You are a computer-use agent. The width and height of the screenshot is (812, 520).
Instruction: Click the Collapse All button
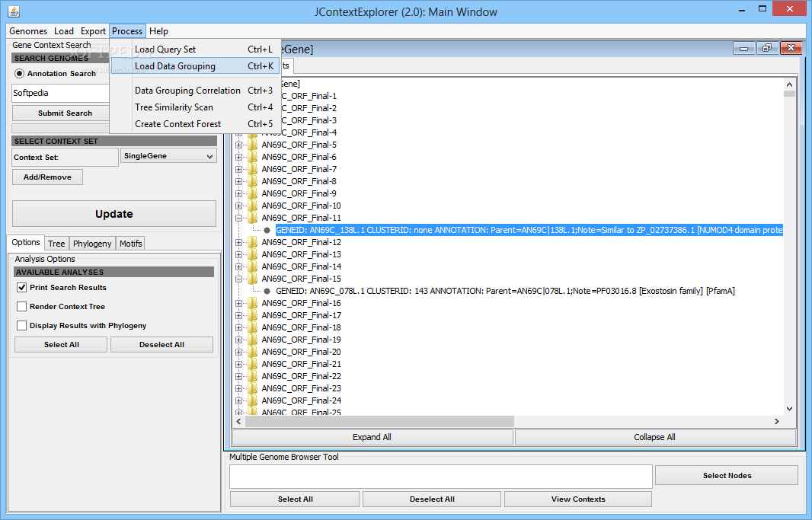point(655,437)
